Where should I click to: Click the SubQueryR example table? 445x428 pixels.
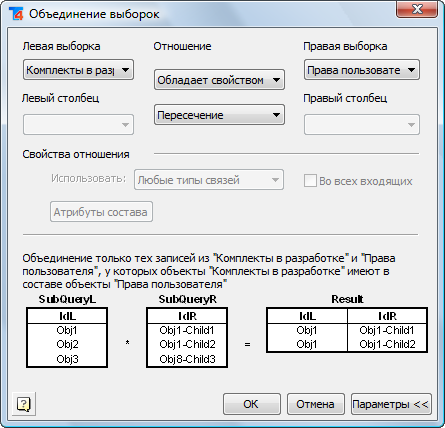(187, 338)
